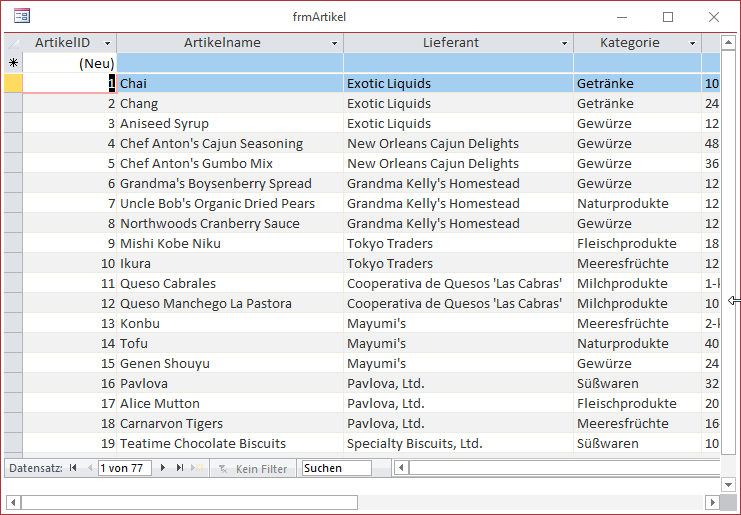The height and width of the screenshot is (515, 741).
Task: Select the Alice Mutton cell
Action: point(230,403)
